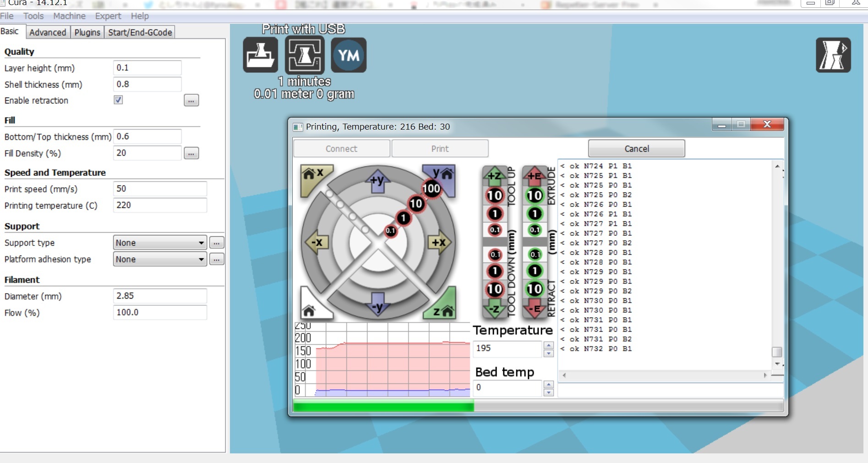Switch to the Plugins tab
Screen dimensions: 868x463
[87, 33]
